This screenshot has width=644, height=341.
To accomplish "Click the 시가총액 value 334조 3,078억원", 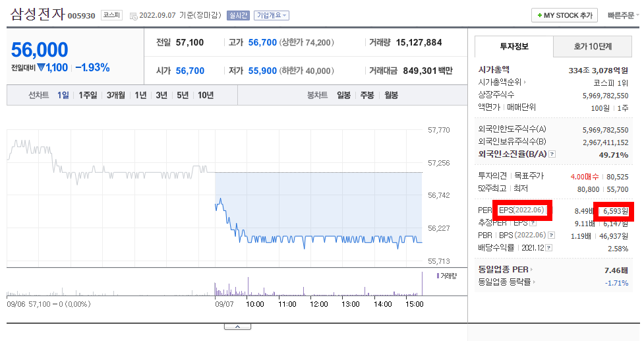I will 599,71.
